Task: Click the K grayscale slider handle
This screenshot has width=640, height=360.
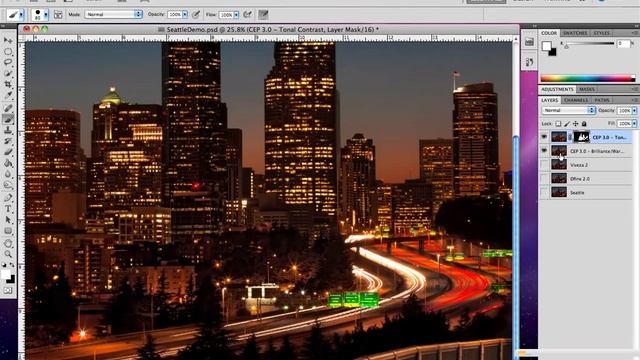Action: 567,47
